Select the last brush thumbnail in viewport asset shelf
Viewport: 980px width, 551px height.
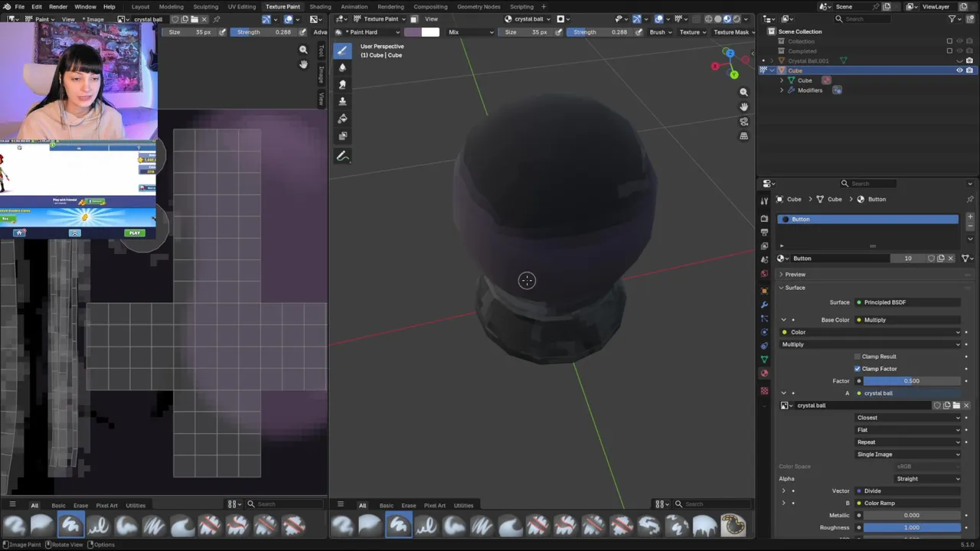pos(733,525)
